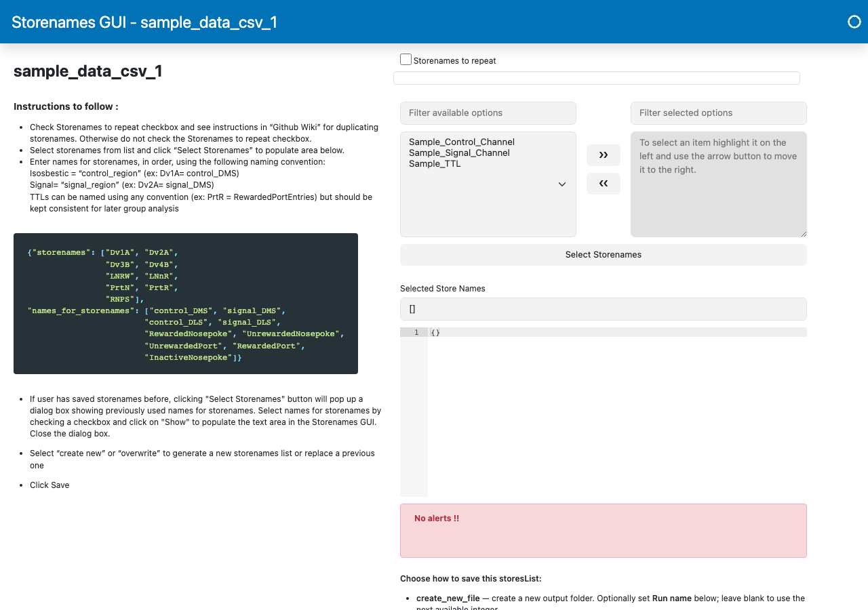This screenshot has height=610, width=868.
Task: Click inside the JSON code editor line 1
Action: (x=617, y=332)
